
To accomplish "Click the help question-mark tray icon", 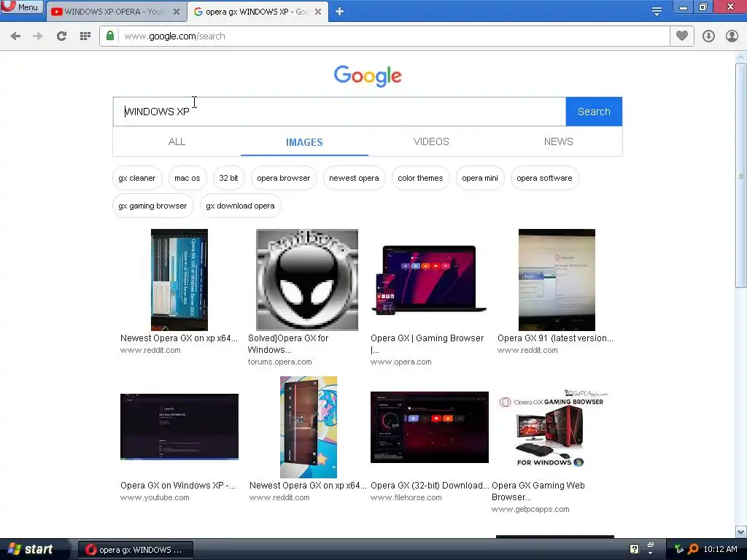I will 634,549.
